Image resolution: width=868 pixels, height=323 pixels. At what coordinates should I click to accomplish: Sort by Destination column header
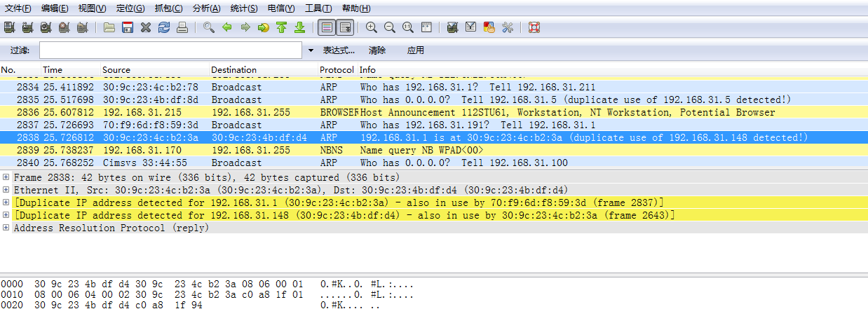[x=264, y=70]
